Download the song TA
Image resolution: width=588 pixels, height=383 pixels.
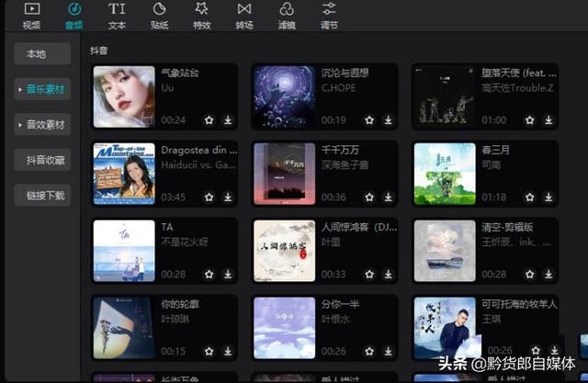pos(228,274)
